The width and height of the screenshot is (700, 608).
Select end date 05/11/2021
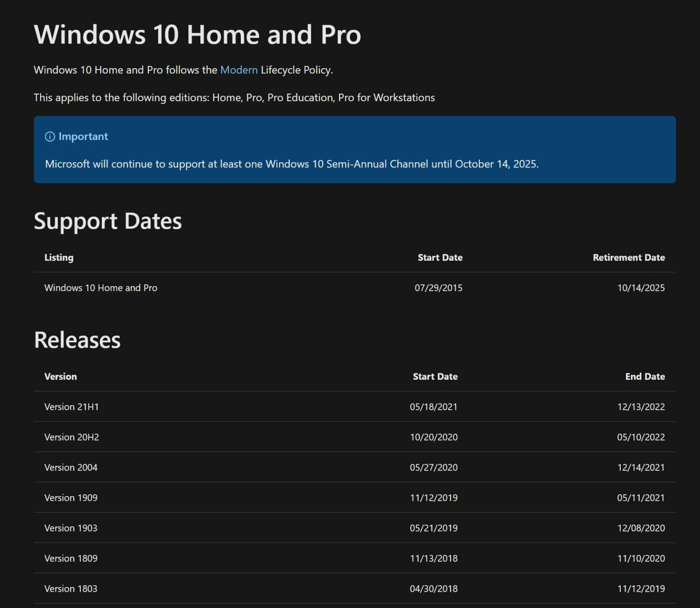(641, 498)
